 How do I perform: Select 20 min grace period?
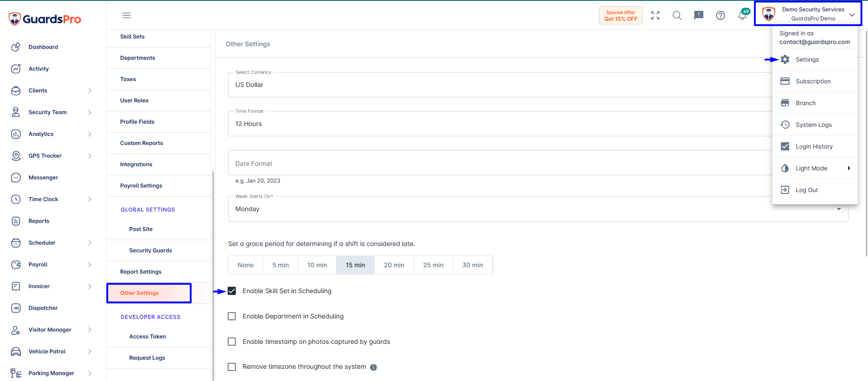394,265
